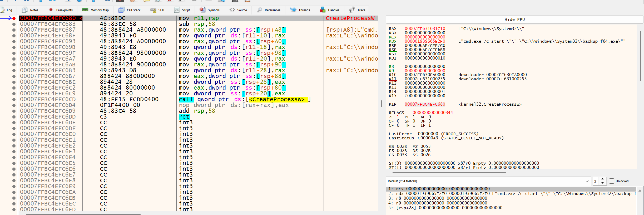Switch to the Notes tab

point(30,10)
